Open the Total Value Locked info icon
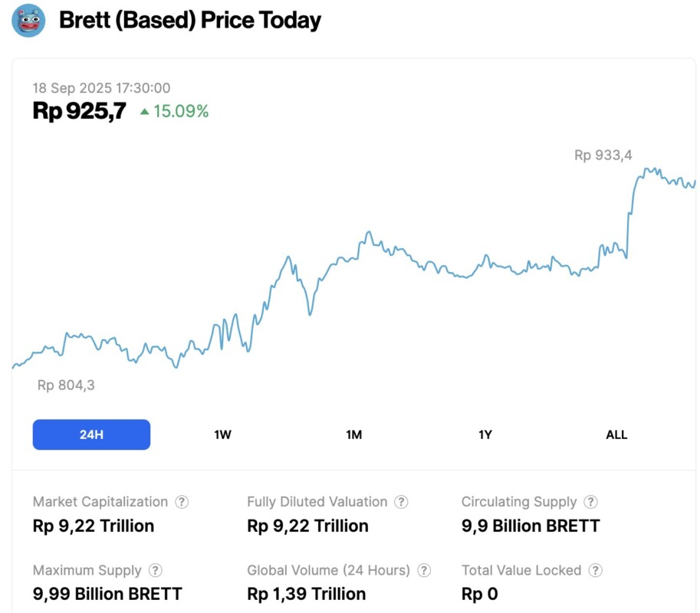700x613 pixels. [596, 571]
